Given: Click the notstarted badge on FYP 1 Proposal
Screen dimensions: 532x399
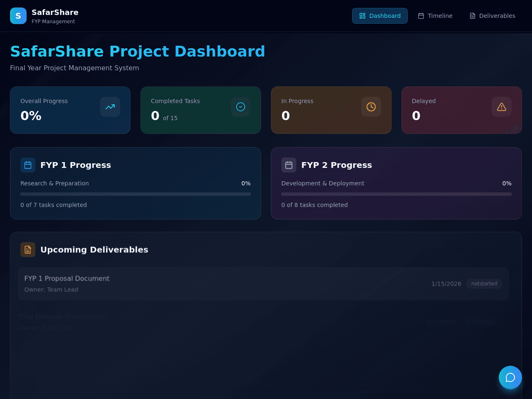Looking at the screenshot, I should tap(484, 284).
